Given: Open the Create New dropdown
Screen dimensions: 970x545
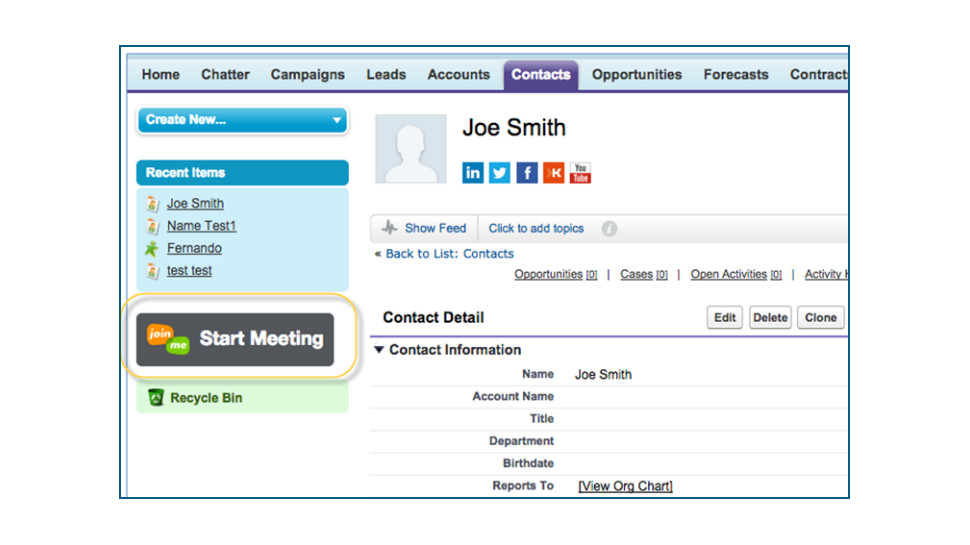Looking at the screenshot, I should click(x=242, y=120).
